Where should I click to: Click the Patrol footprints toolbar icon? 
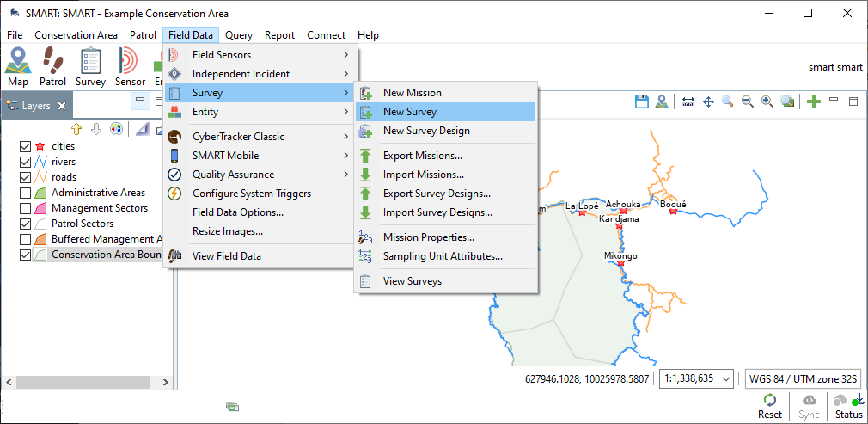tap(53, 66)
